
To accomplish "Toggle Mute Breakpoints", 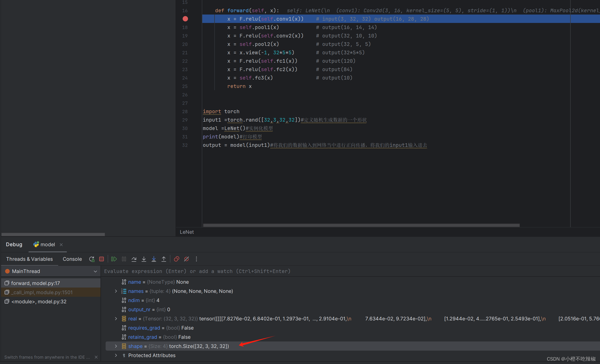I will point(186,259).
